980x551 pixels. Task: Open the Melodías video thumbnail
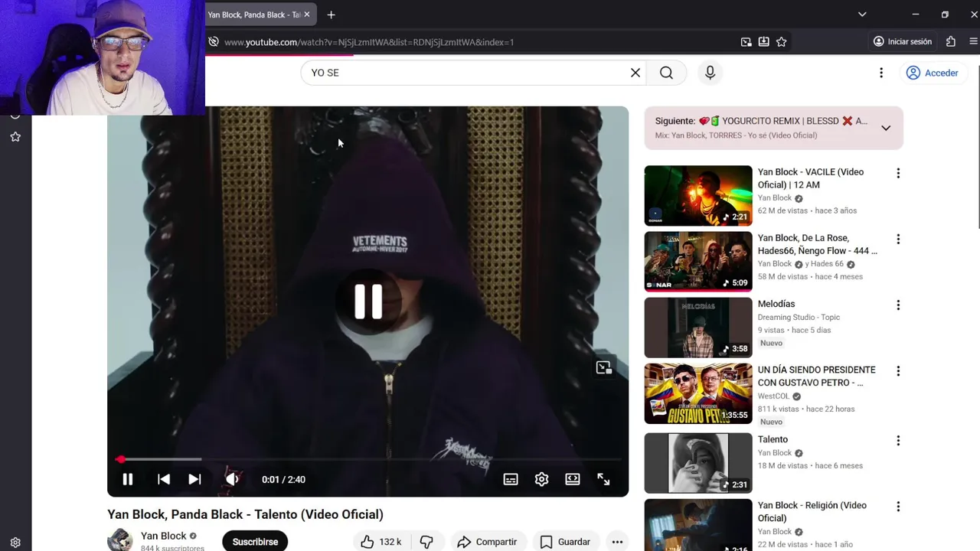(698, 328)
